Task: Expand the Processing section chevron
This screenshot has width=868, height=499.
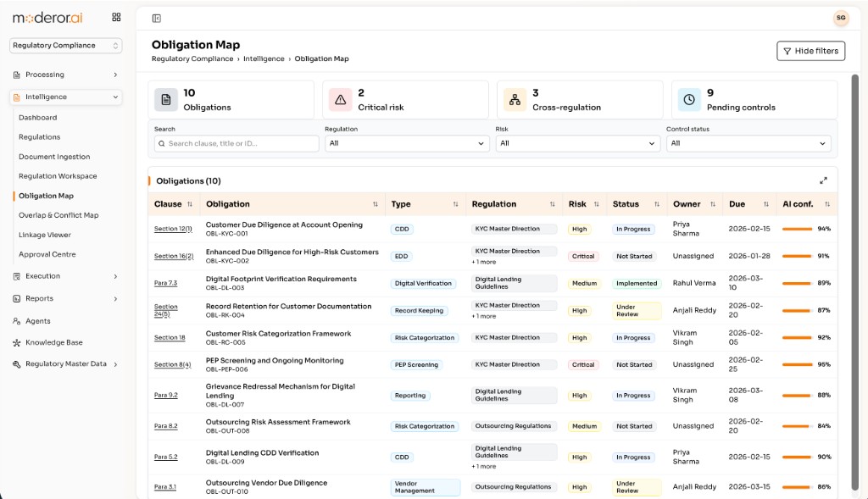Action: point(115,75)
